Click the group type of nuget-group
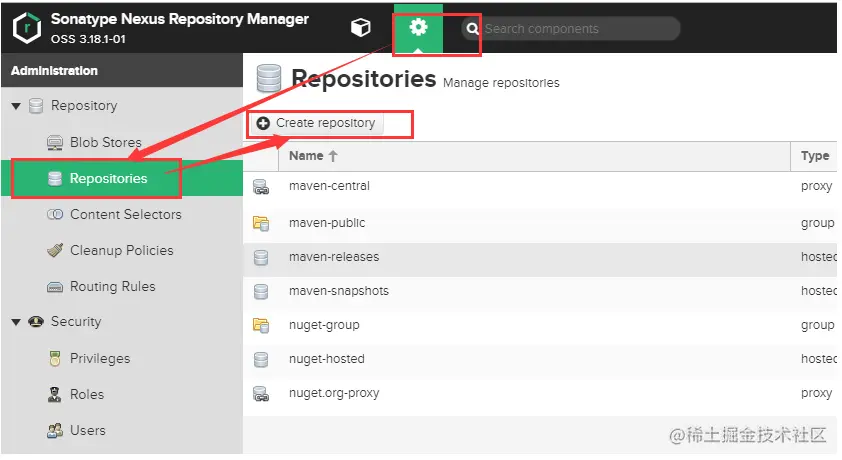The width and height of the screenshot is (842, 460). pos(817,325)
